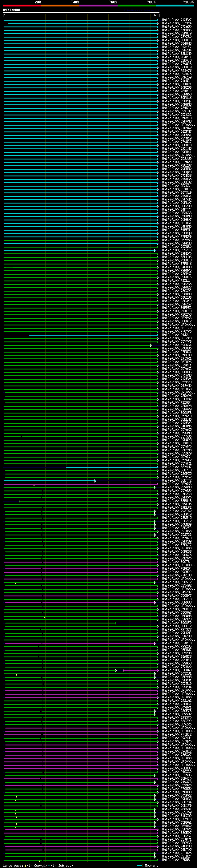The width and height of the screenshot is (197, 868).
Task: Click the Large gaps legend text
Action: point(38,866)
